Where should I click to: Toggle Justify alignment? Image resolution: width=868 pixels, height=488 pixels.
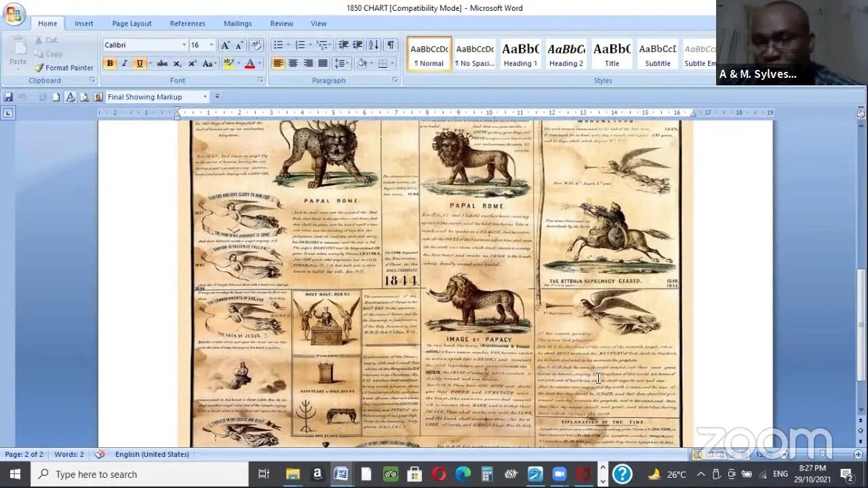323,63
